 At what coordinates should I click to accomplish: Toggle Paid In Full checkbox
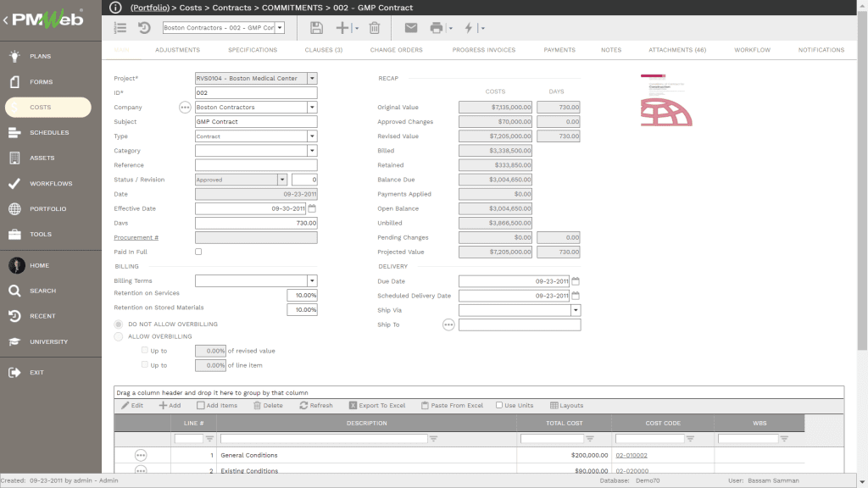tap(198, 252)
